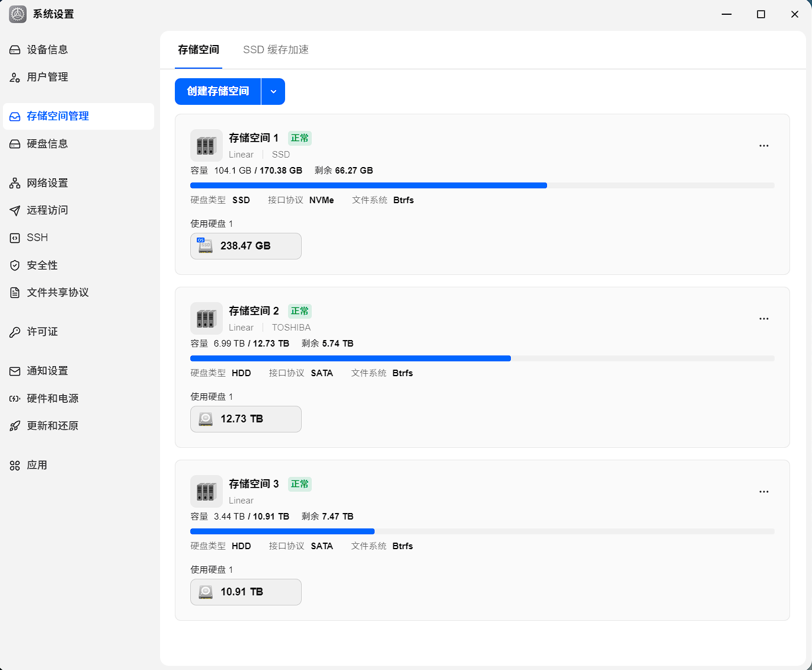Click the 正常 status badge of 存储空间 3
Screen dimensions: 812x670
pyautogui.click(x=300, y=484)
